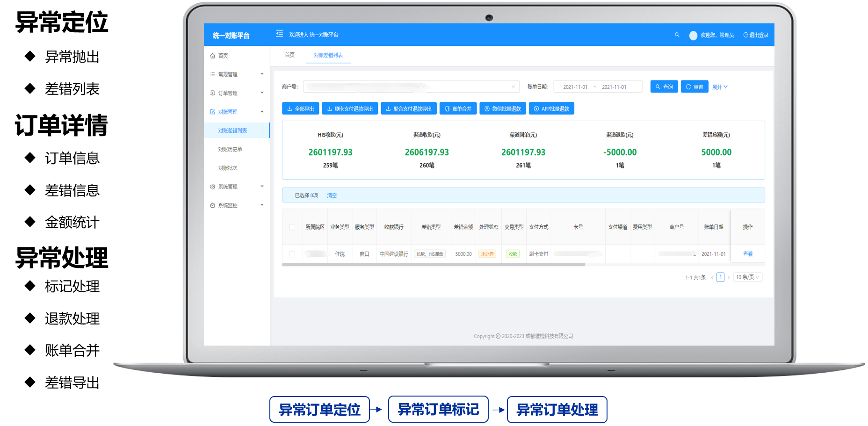Click 查看 link in the table row
868x426 pixels.
(748, 254)
